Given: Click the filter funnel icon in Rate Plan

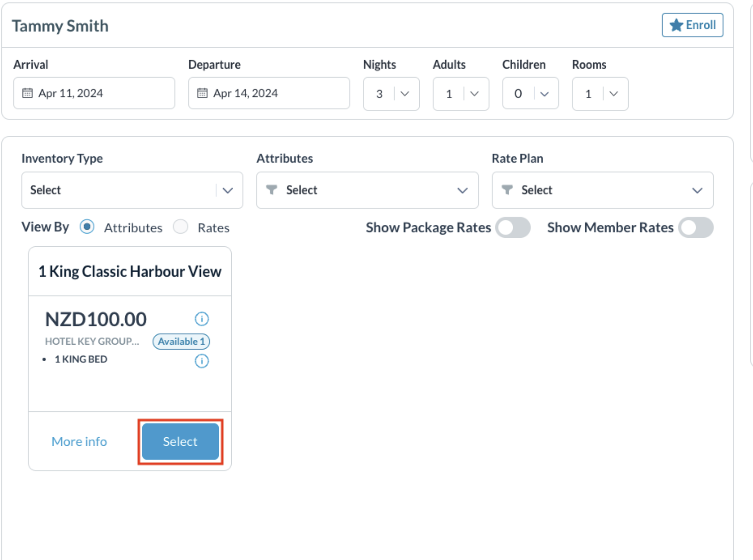Looking at the screenshot, I should pyautogui.click(x=507, y=190).
